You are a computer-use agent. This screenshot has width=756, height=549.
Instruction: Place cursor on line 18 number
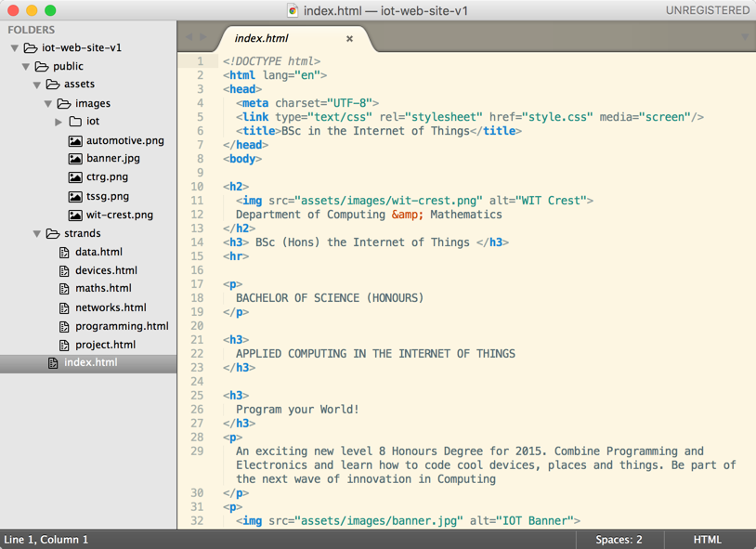[198, 298]
